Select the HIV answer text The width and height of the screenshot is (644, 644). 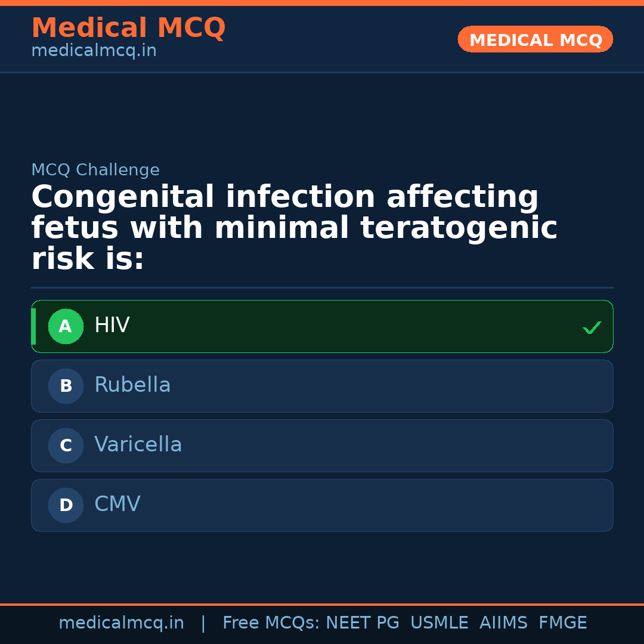tap(112, 326)
